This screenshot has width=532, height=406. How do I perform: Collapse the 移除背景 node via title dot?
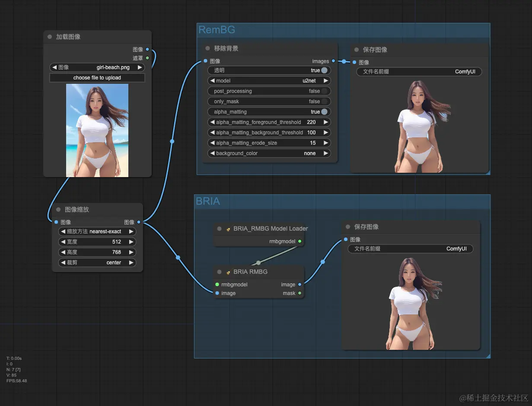tap(207, 48)
